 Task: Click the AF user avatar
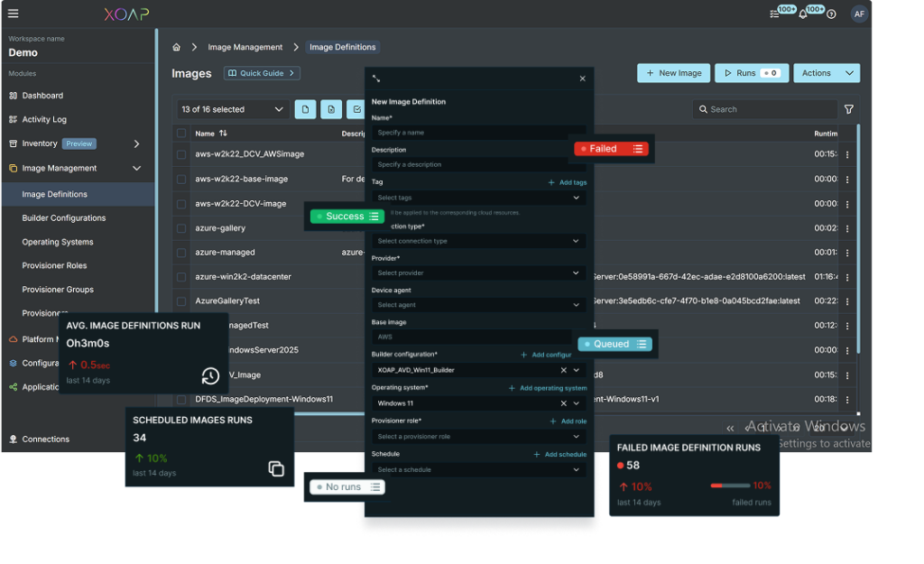tap(859, 13)
